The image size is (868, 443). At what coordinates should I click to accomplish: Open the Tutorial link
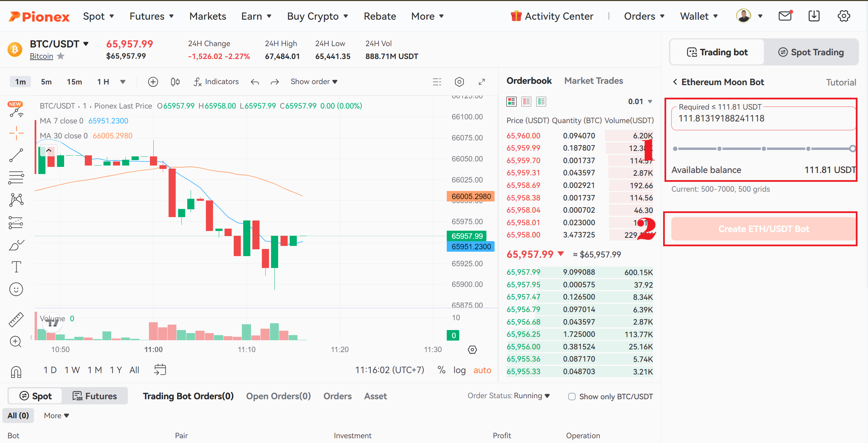click(x=841, y=82)
